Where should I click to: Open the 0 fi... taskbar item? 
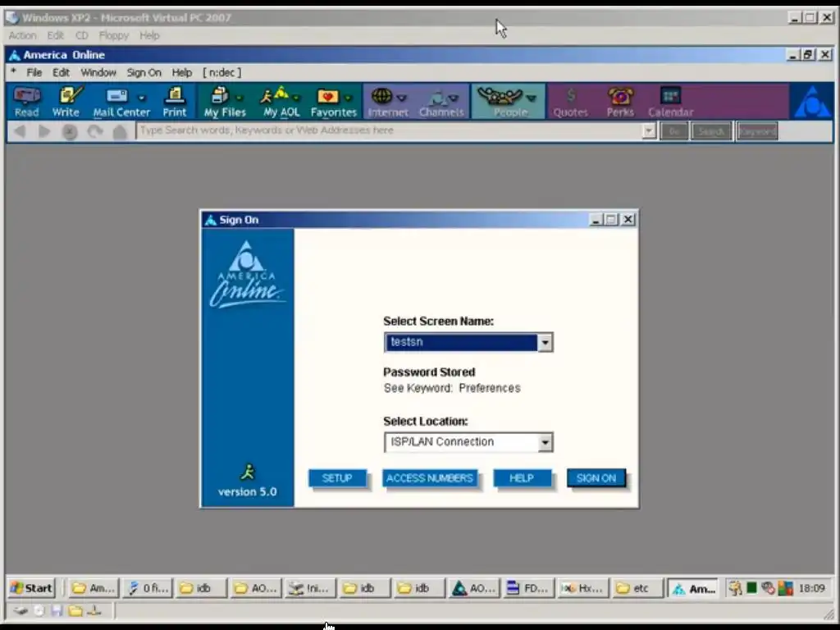point(148,588)
